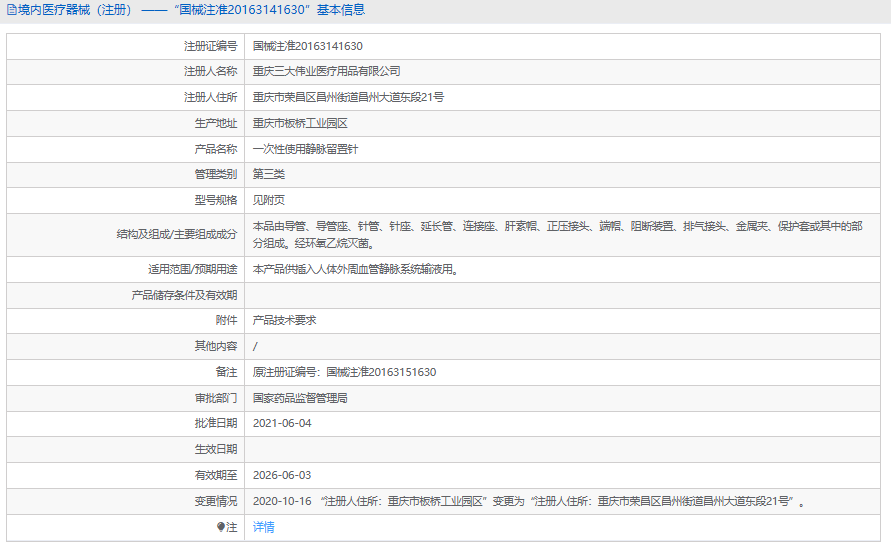The image size is (891, 545).
Task: Select approving department 国家药品监督管理局
Action: [x=300, y=398]
